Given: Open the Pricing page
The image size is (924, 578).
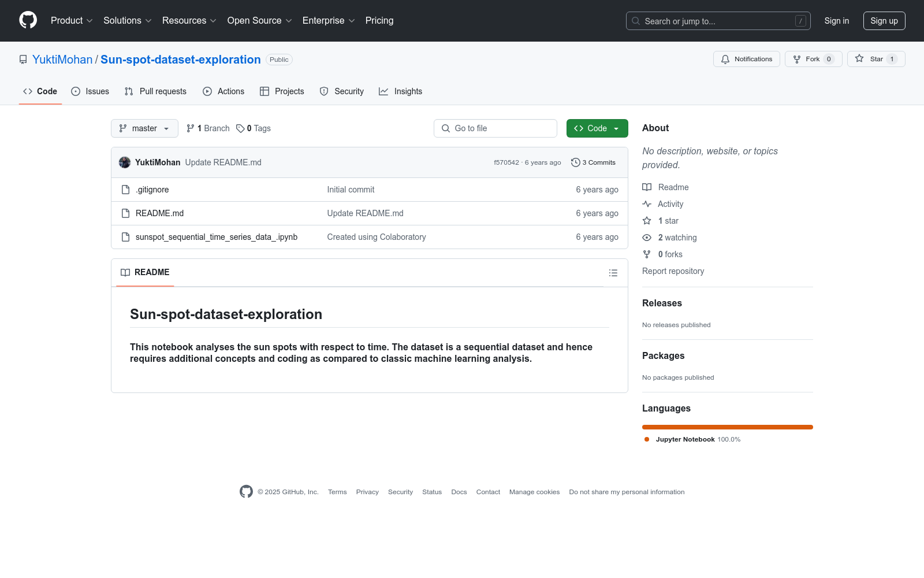Looking at the screenshot, I should 379,20.
